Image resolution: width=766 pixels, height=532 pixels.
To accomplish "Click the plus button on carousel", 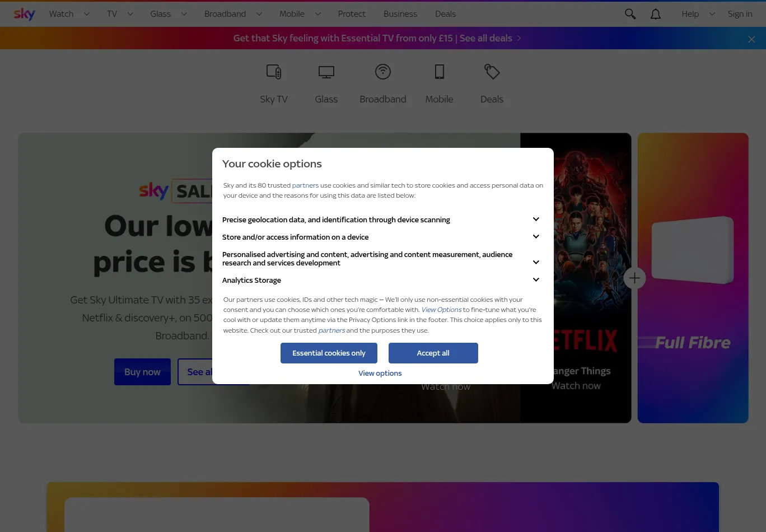I will pos(634,278).
